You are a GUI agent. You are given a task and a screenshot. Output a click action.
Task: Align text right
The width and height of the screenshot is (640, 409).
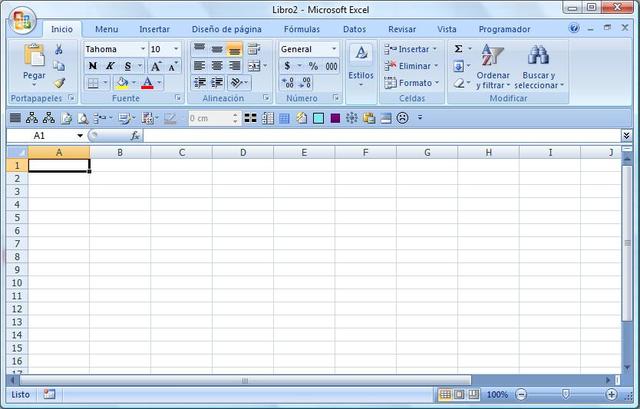click(x=234, y=66)
